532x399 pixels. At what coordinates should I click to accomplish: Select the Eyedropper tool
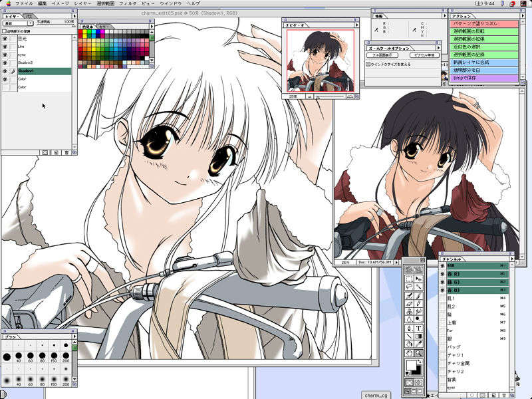tap(419, 344)
